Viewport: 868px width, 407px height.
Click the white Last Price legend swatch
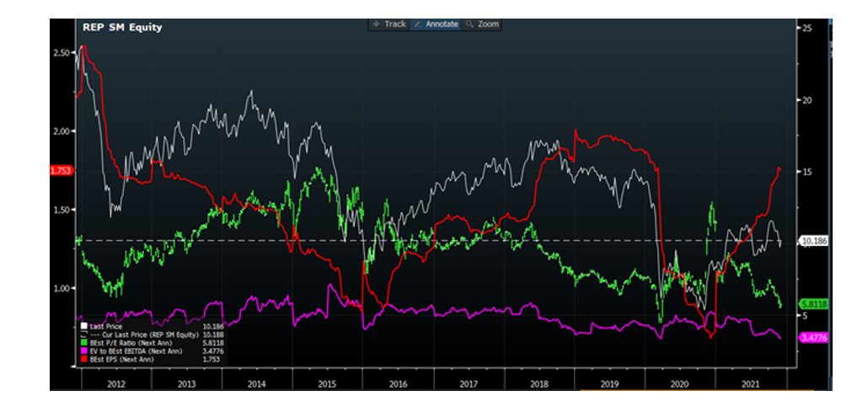pos(83,326)
